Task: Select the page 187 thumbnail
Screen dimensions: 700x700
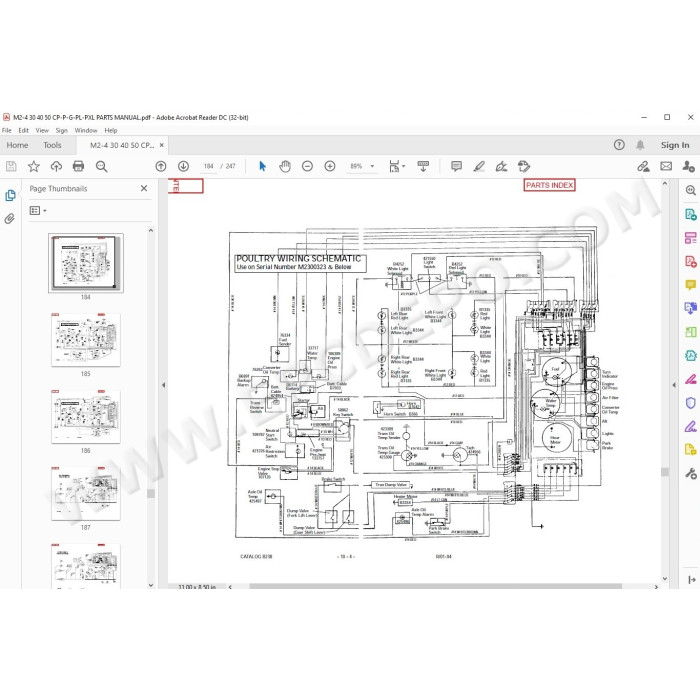Action: 86,493
